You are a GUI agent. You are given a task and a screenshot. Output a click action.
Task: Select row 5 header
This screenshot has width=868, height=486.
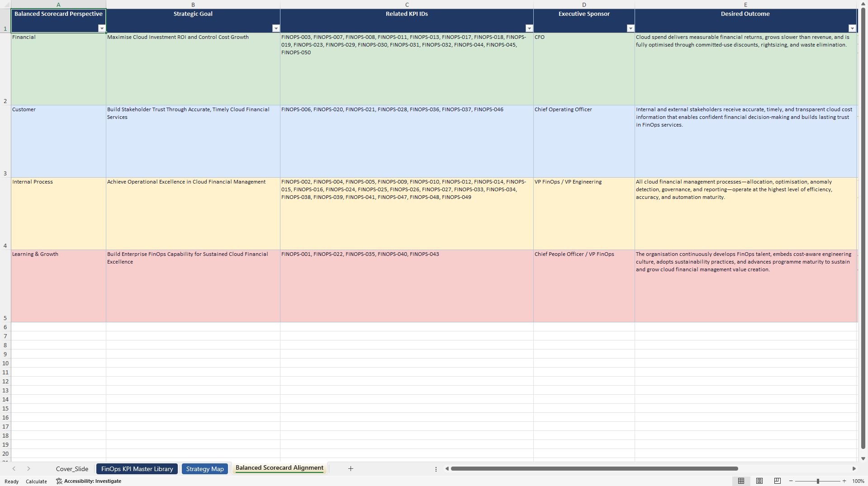(5, 286)
